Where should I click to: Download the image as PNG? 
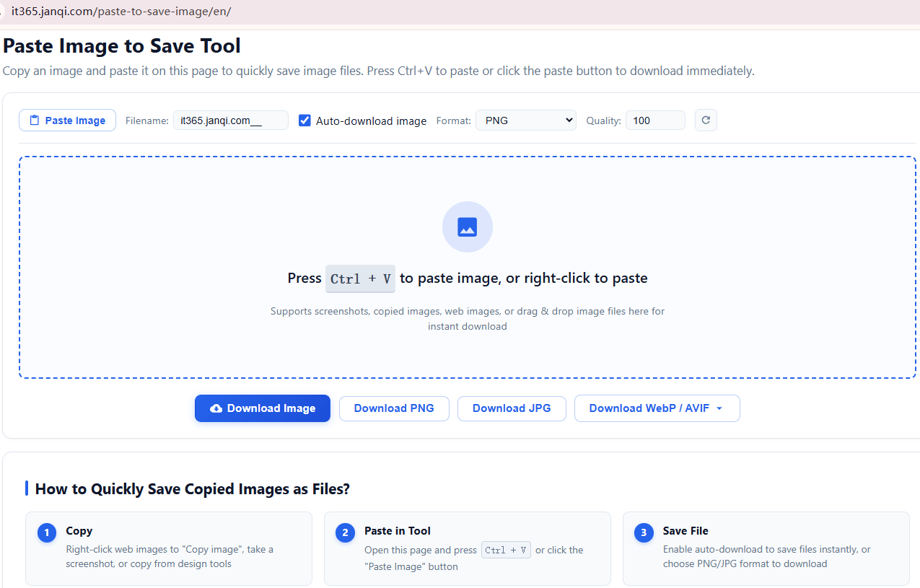[x=394, y=408]
